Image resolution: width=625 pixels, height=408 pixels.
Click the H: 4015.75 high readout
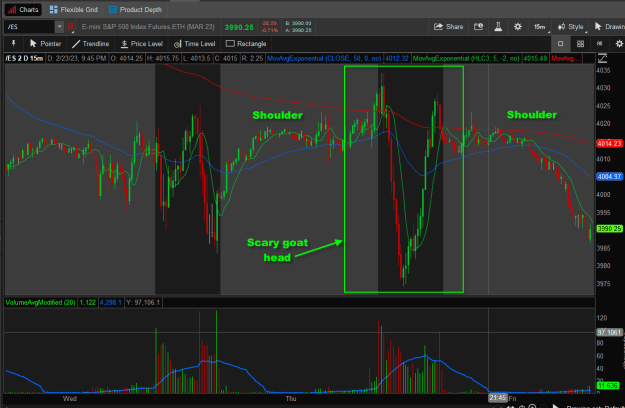tap(163, 59)
